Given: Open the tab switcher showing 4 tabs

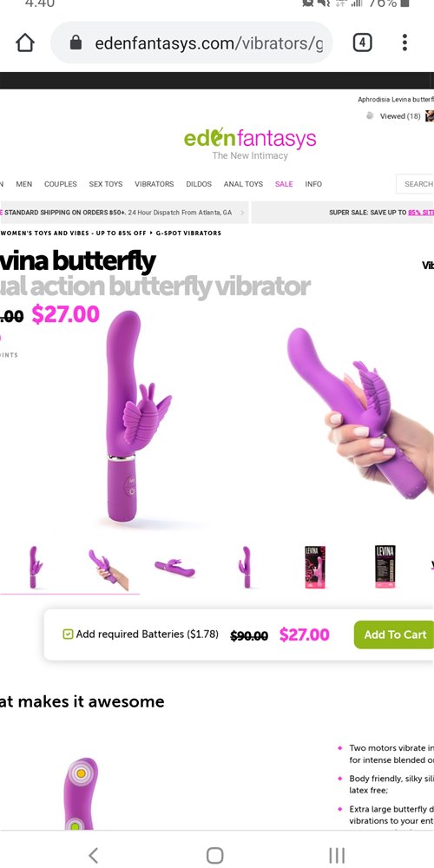Looking at the screenshot, I should tap(362, 43).
